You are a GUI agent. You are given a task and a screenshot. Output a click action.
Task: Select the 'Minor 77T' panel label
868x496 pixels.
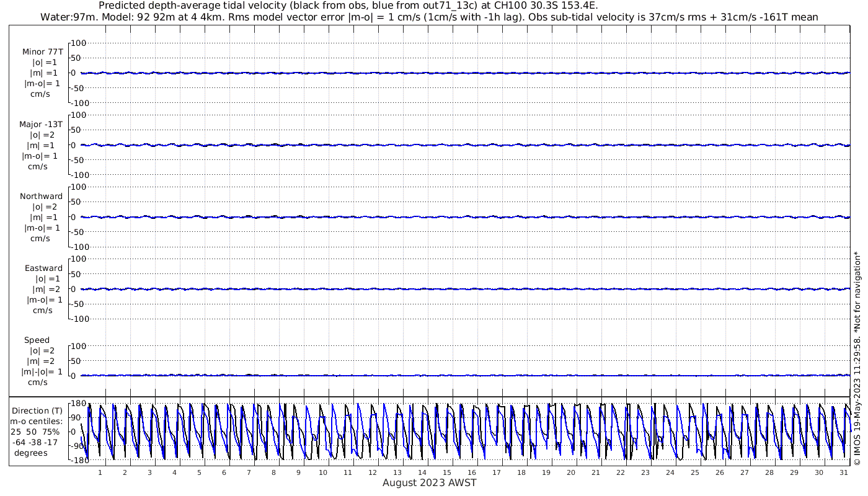click(x=42, y=52)
